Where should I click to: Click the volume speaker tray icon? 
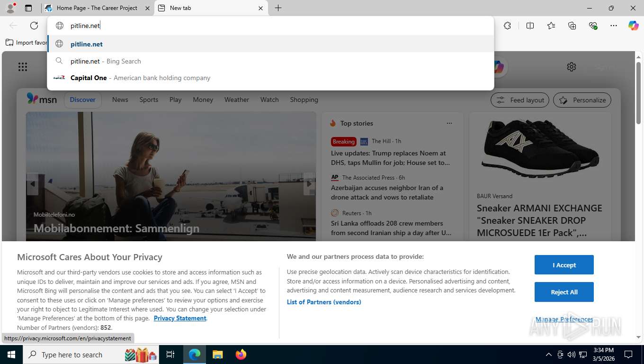tap(572, 355)
